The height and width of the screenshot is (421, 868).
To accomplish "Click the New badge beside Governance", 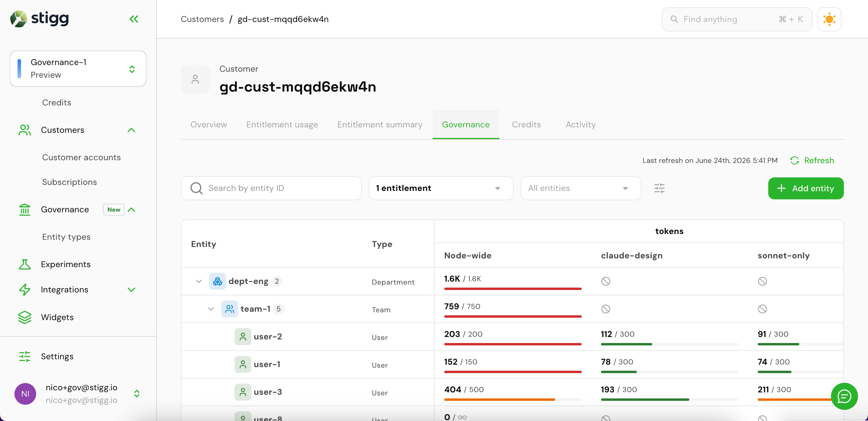I will tap(114, 210).
